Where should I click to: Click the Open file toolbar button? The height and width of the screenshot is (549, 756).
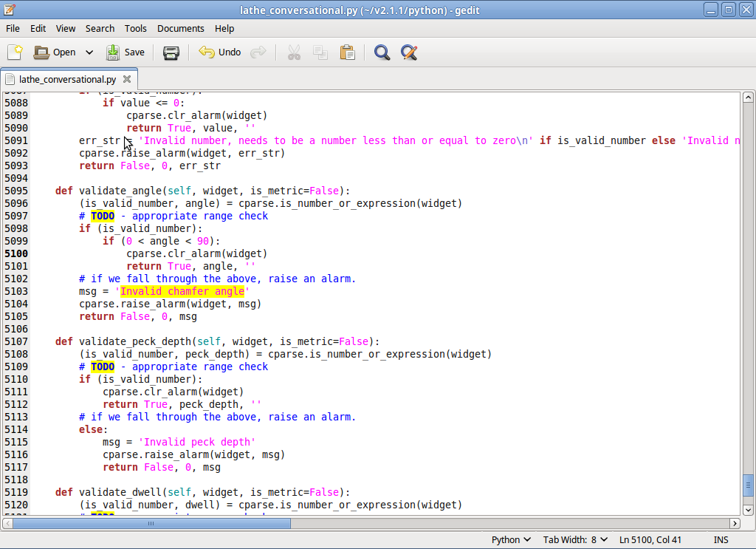coord(55,52)
